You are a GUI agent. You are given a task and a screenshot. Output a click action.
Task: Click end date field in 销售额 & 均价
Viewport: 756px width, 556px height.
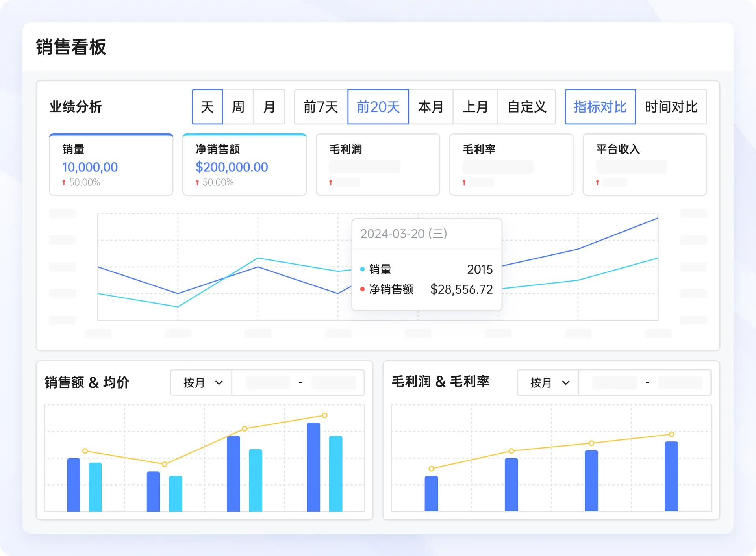tap(334, 382)
